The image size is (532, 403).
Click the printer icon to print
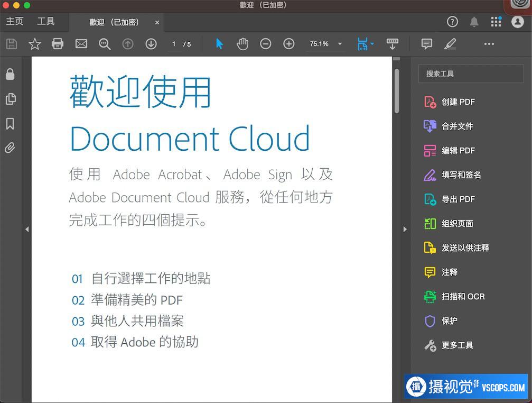58,44
